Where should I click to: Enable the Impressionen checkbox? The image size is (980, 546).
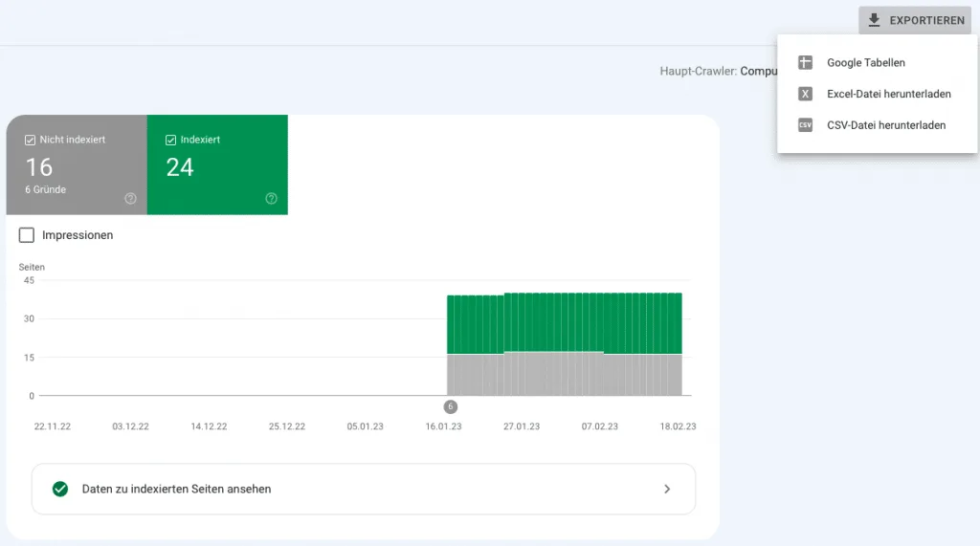tap(26, 235)
